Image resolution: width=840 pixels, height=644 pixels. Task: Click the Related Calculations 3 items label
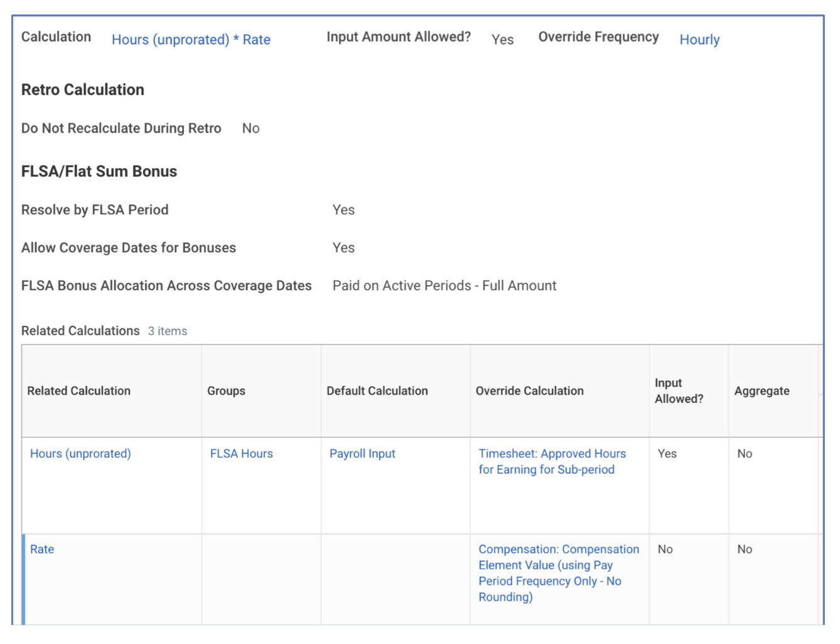104,331
